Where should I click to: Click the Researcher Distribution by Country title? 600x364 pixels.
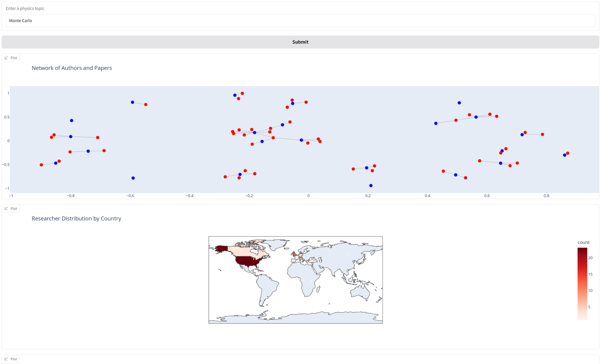pos(76,218)
